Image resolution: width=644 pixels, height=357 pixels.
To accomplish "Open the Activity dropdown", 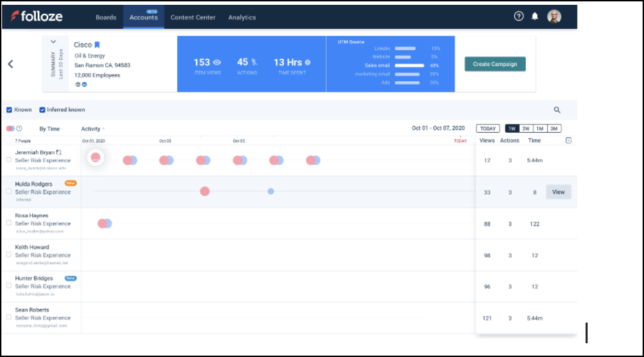I will coord(92,129).
